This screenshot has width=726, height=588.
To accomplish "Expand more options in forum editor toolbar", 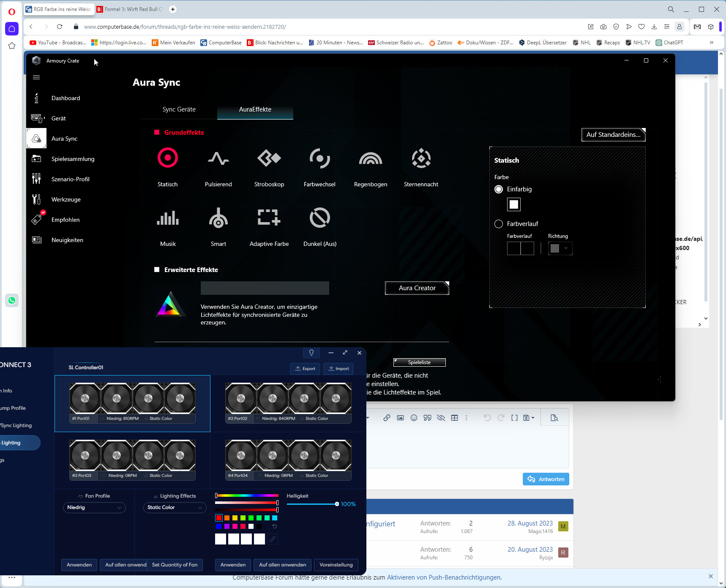I will pos(467,418).
